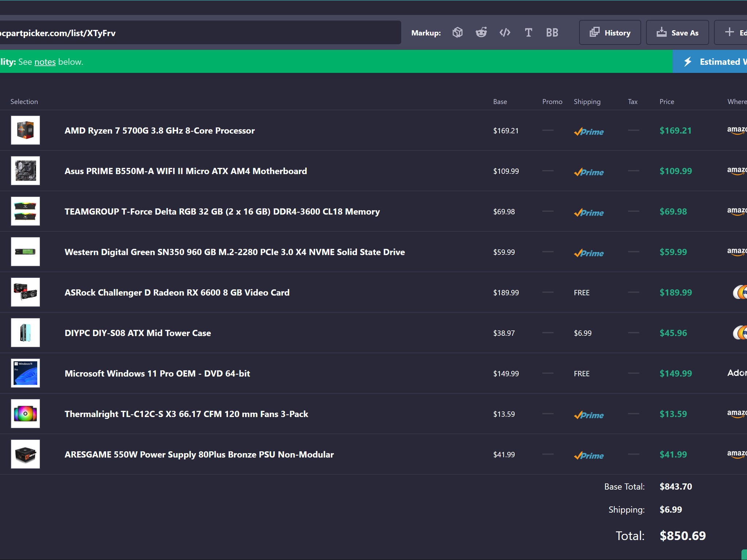Open ASRock Challenger D Radeon RX 6600 link
The height and width of the screenshot is (560, 747).
(x=177, y=292)
